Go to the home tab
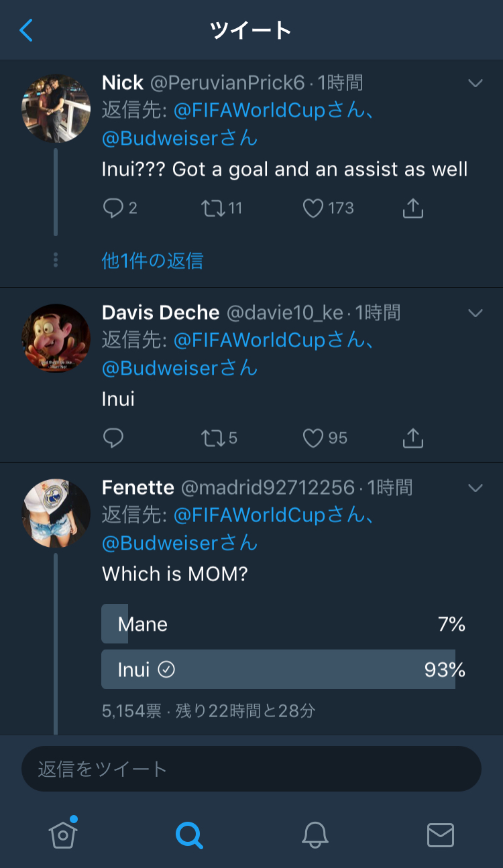This screenshot has width=503, height=868. click(63, 834)
